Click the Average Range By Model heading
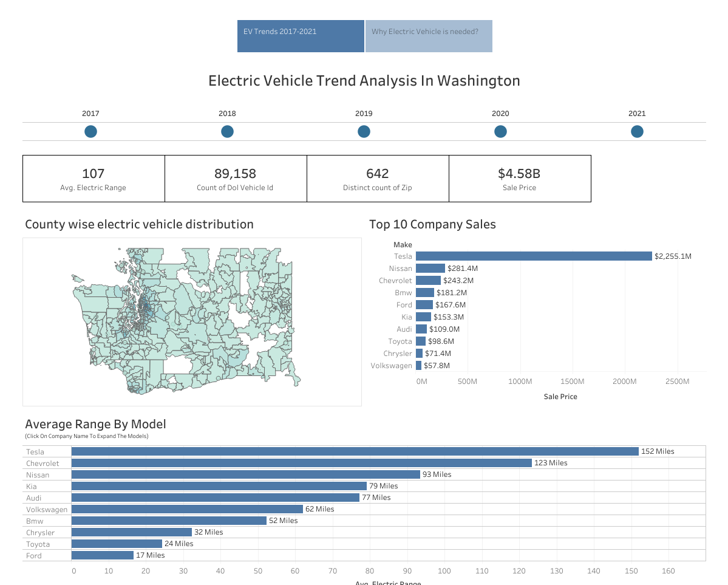Screen dimensions: 728x585 point(96,424)
